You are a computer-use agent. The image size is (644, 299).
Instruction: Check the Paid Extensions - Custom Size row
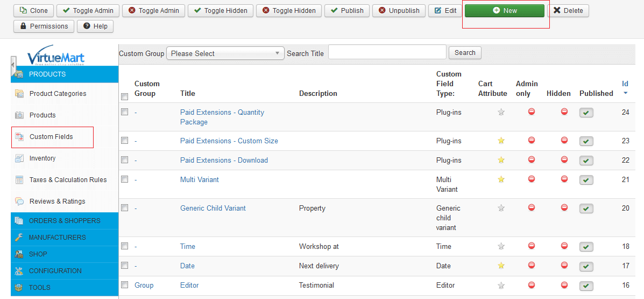(x=124, y=140)
